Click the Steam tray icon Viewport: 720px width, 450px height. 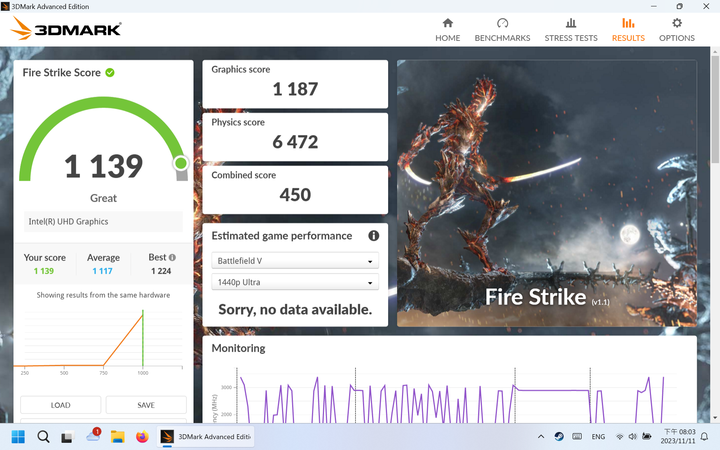pyautogui.click(x=559, y=437)
